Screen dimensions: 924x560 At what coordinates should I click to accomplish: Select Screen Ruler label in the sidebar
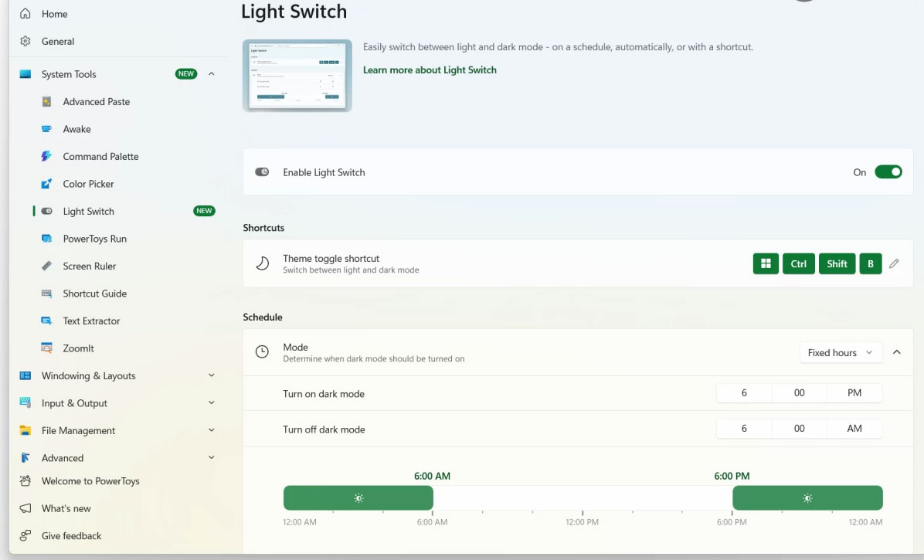click(90, 266)
